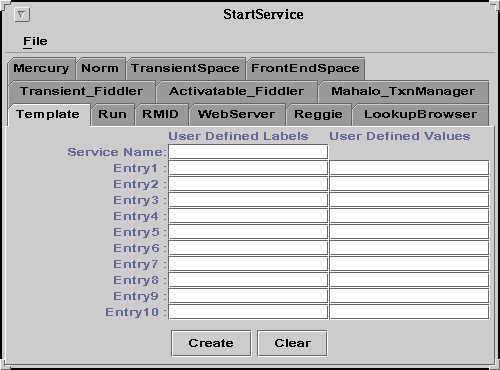The image size is (500, 370).
Task: Focus the Entry10 value field
Action: [409, 312]
